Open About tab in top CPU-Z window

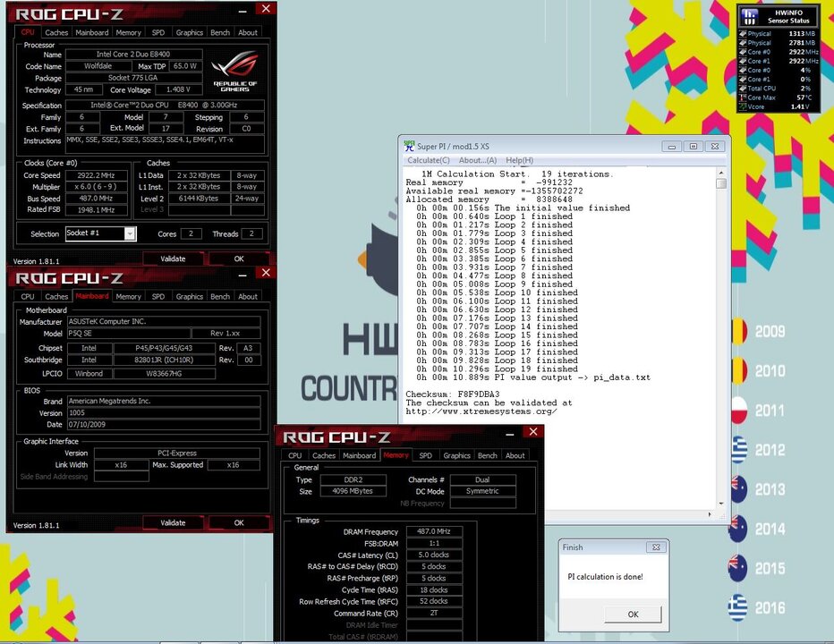(x=247, y=32)
